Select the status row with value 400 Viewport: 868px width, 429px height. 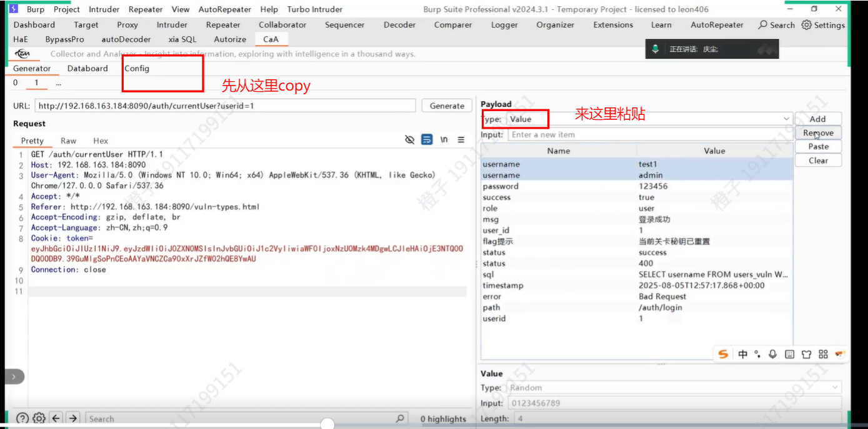[x=636, y=264]
